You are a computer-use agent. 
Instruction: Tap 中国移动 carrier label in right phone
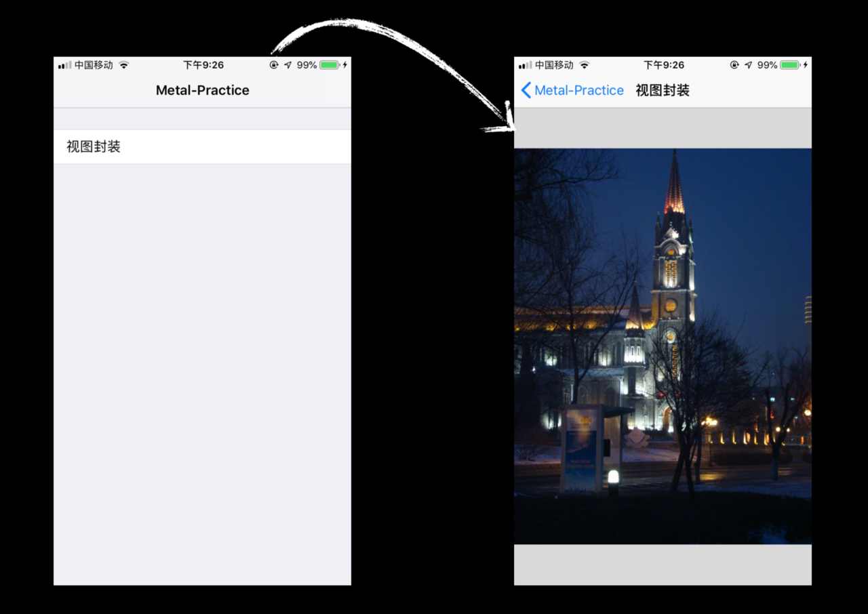coord(554,65)
